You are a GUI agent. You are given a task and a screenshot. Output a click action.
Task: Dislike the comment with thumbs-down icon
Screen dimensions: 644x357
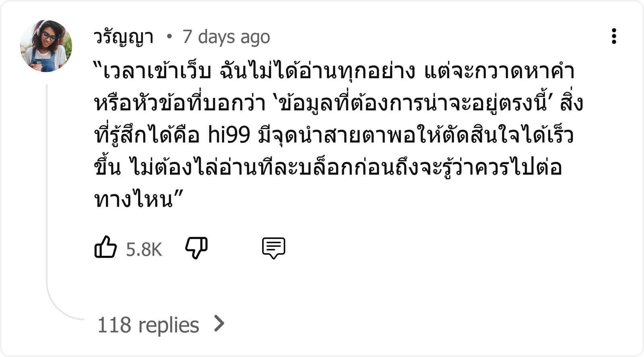[196, 248]
